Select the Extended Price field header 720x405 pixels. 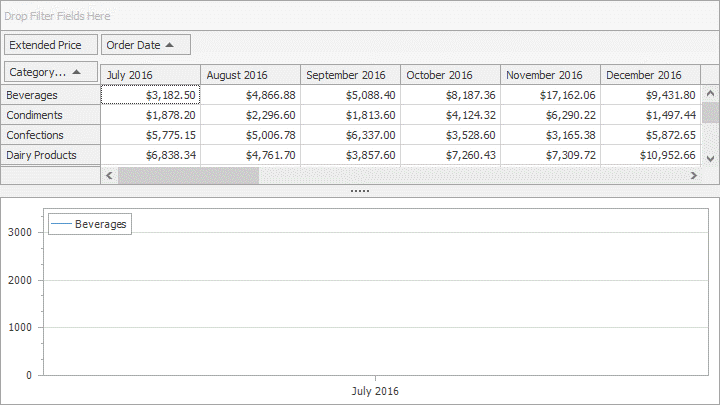tap(51, 45)
